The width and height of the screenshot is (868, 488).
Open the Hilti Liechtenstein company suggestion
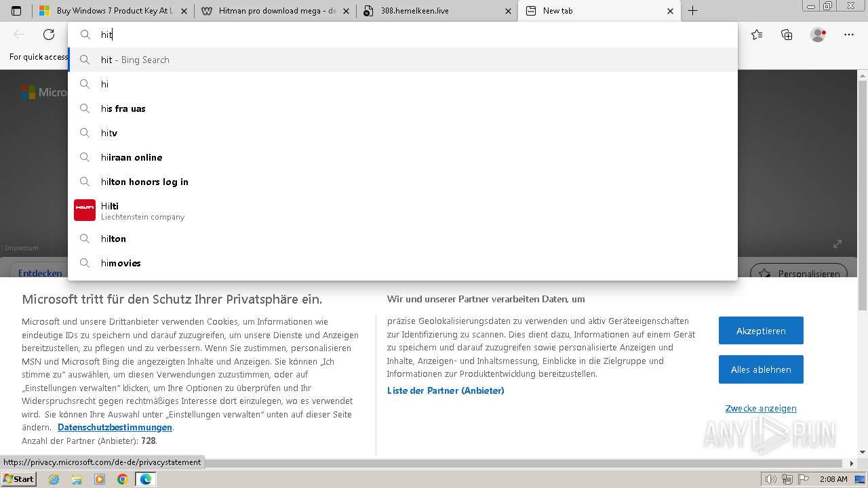(403, 210)
